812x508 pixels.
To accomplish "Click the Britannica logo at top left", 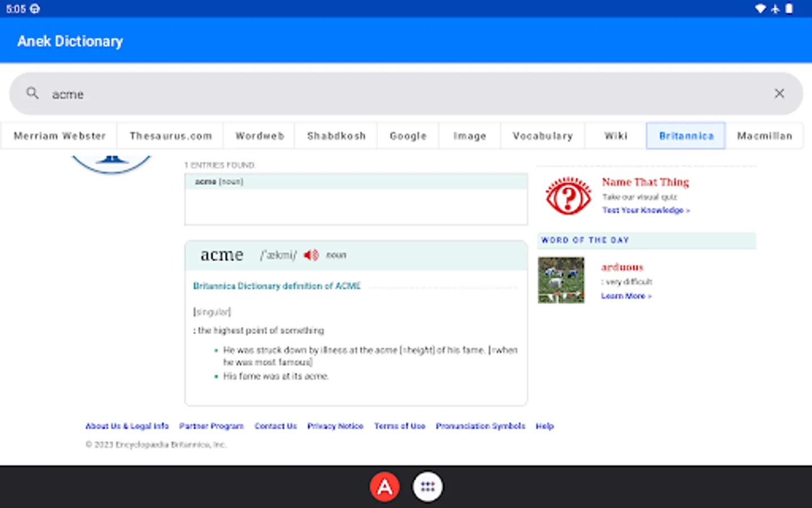I will [x=112, y=164].
